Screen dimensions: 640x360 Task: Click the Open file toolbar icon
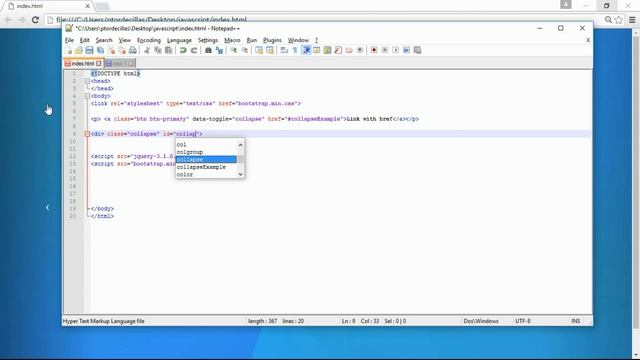coord(78,50)
